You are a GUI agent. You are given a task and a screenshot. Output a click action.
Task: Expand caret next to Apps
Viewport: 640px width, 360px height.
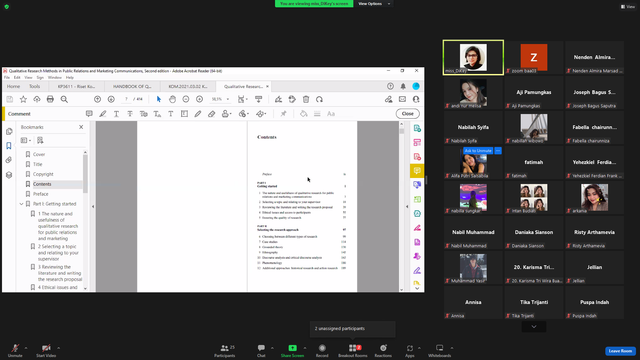tap(419, 348)
